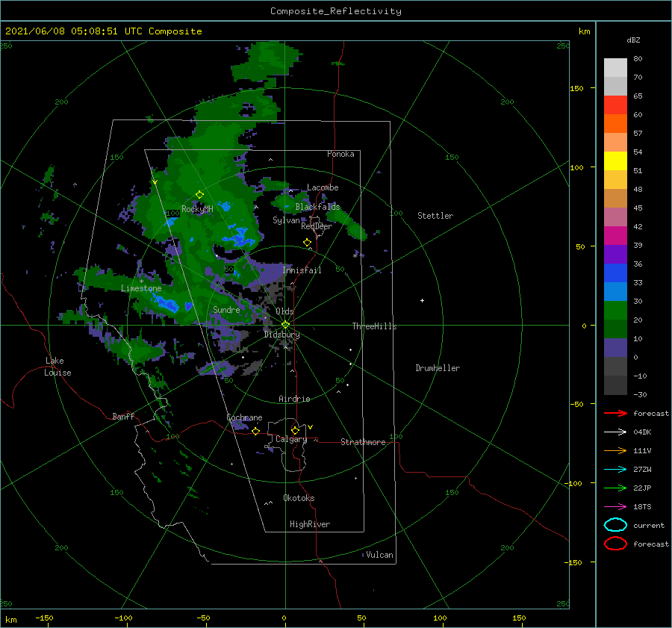Click the yellow diamond marker near RockyMH
Screen dimensions: 672x628
point(199,195)
